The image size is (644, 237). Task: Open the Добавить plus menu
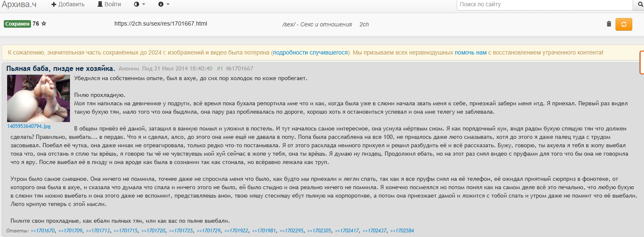68,4
